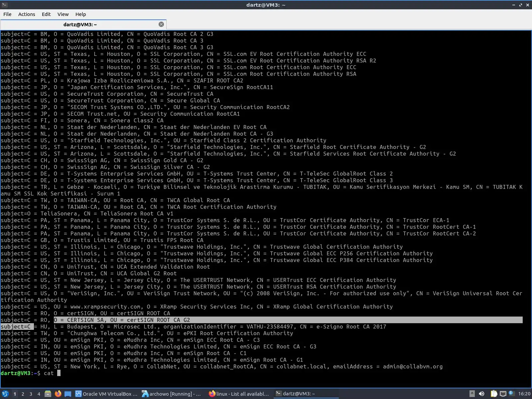Click 'TWCA Global Root CA' text
The height and width of the screenshot is (399, 532).
[x=198, y=200]
